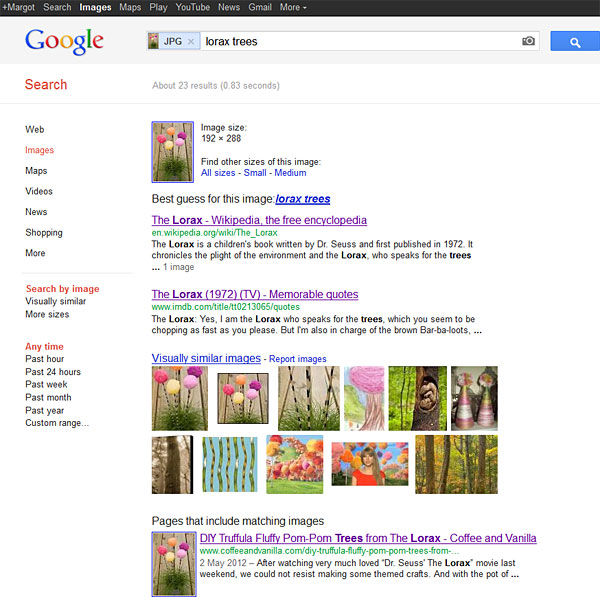
Task: Open YouTube in the top bar
Action: pyautogui.click(x=192, y=7)
